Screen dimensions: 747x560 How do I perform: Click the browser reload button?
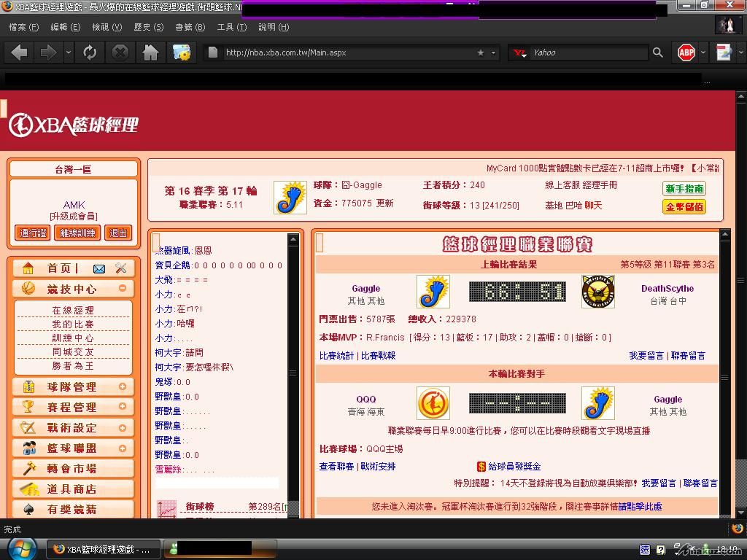[x=90, y=52]
